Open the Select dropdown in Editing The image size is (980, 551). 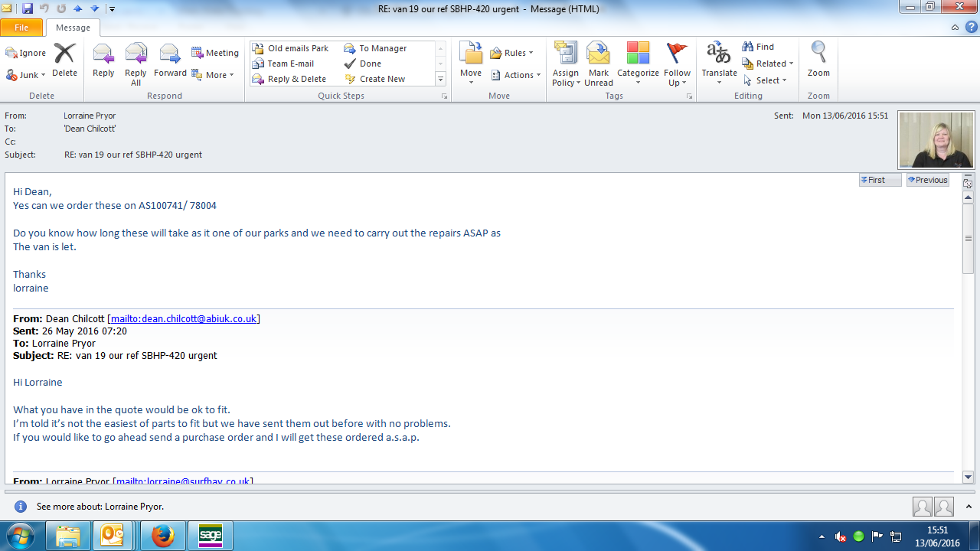tap(765, 80)
